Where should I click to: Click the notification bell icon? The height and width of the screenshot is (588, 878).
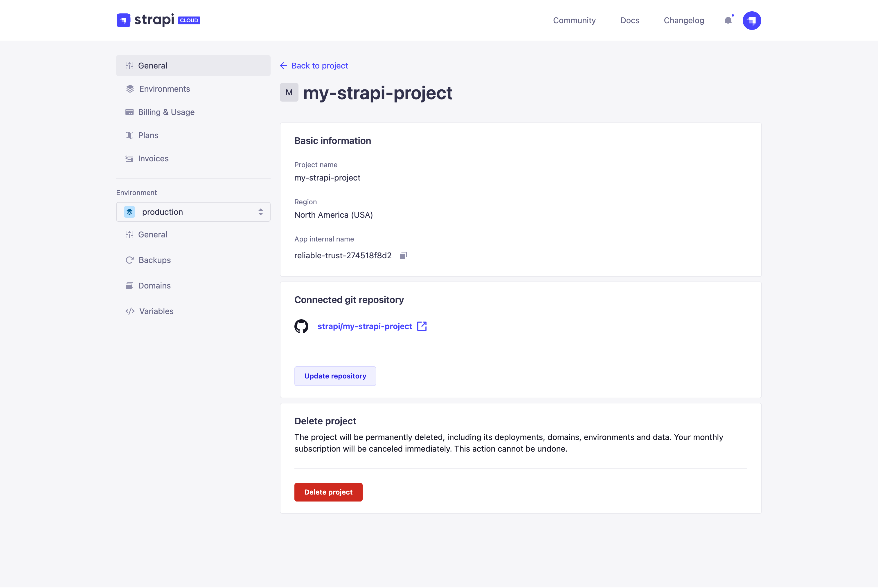tap(728, 20)
